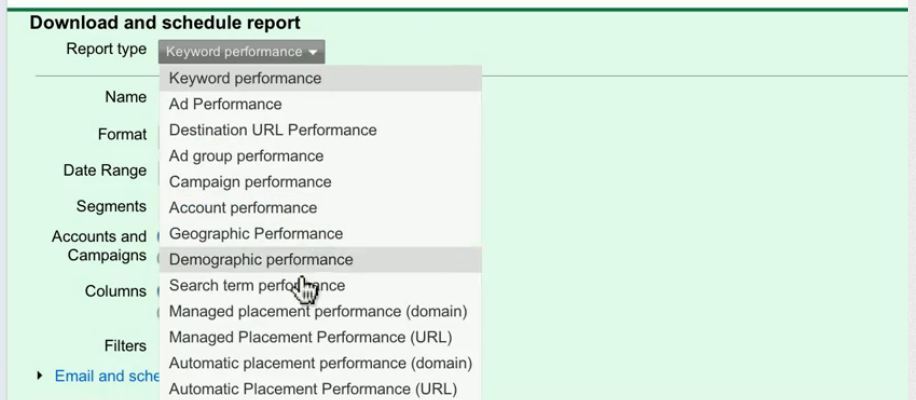Choose Ad Performance report type
Viewport: 916px width, 400px height.
click(x=320, y=104)
